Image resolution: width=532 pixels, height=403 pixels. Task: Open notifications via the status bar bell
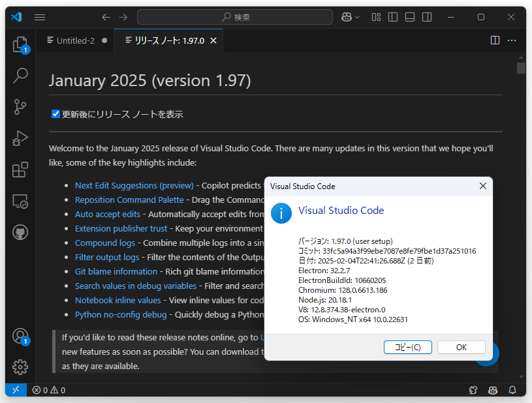(x=512, y=389)
